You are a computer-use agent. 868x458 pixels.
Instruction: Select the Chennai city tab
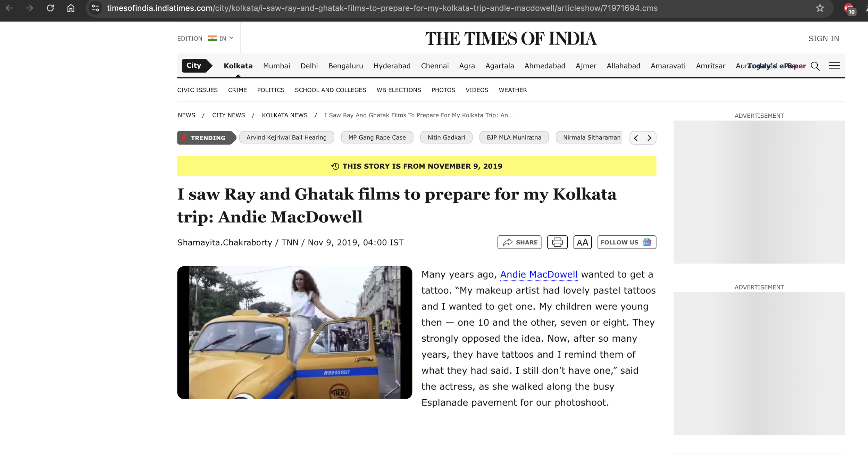pyautogui.click(x=435, y=66)
